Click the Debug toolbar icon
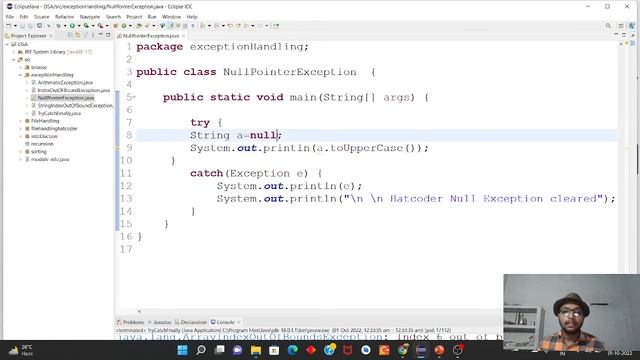The image size is (640, 360). pyautogui.click(x=58, y=26)
